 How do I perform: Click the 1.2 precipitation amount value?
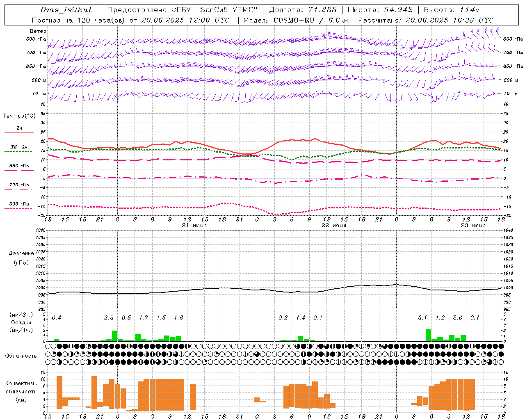(x=440, y=317)
